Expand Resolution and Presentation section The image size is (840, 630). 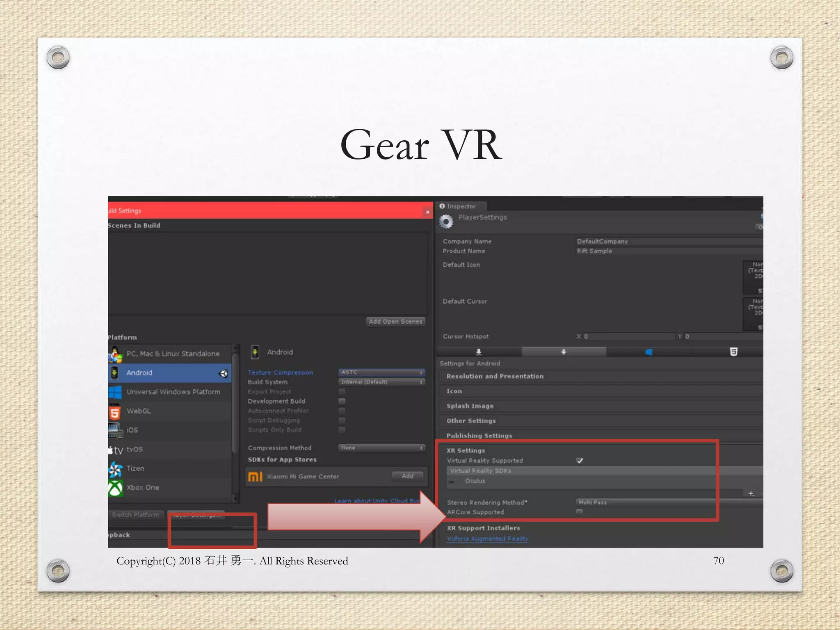coord(601,377)
